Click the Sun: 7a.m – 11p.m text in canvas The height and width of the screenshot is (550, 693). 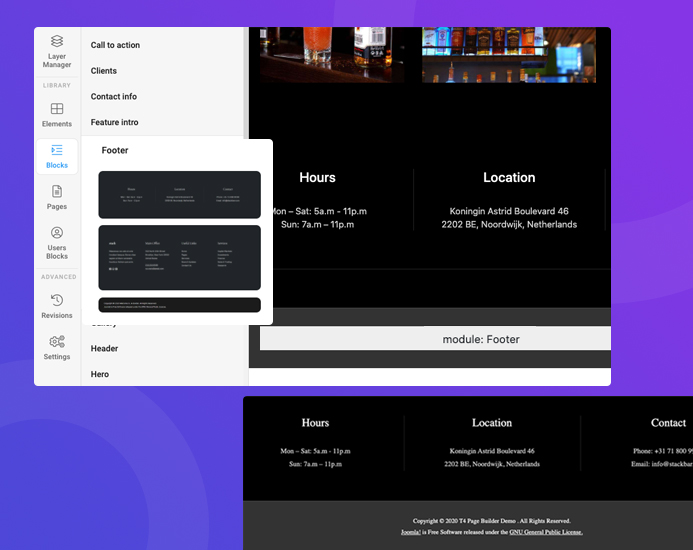coord(317,224)
